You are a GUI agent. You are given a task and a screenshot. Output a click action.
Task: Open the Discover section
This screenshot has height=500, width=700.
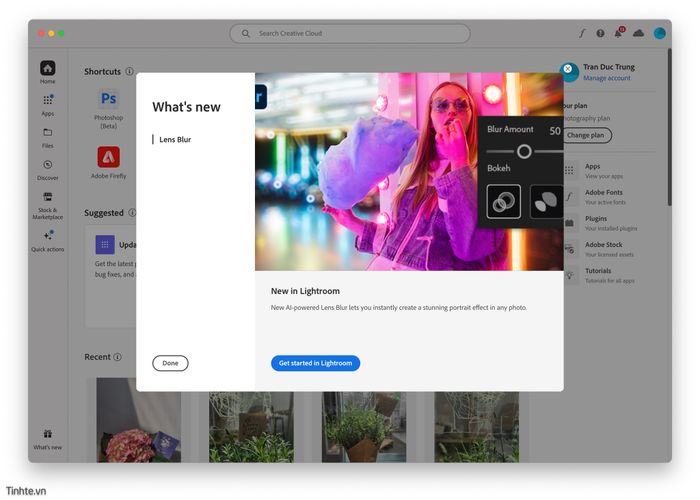[x=48, y=170]
